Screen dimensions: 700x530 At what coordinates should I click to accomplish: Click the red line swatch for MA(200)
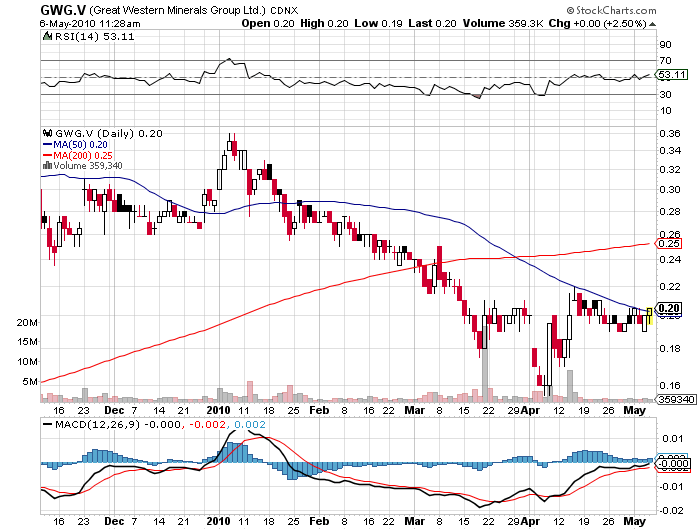tap(47, 155)
